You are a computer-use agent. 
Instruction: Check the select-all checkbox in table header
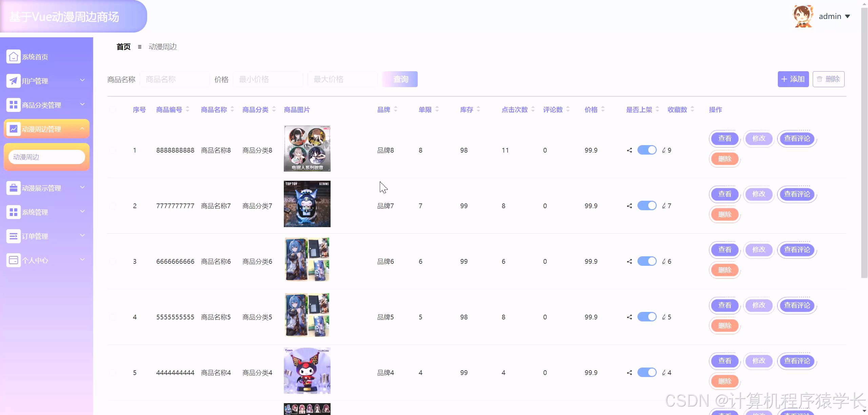113,110
